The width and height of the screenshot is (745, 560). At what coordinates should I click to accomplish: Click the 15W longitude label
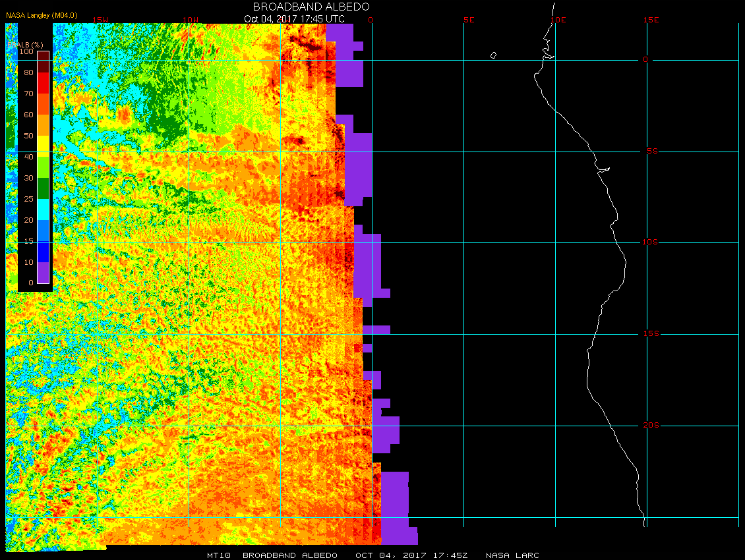click(100, 20)
